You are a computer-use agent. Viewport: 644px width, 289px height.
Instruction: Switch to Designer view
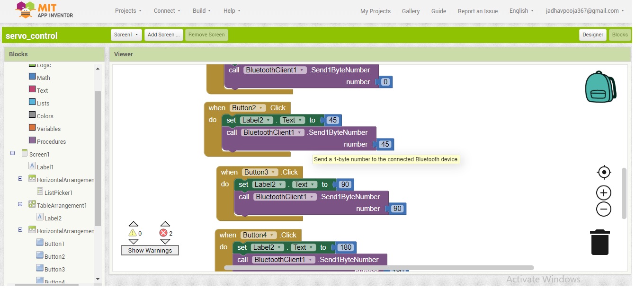click(593, 35)
